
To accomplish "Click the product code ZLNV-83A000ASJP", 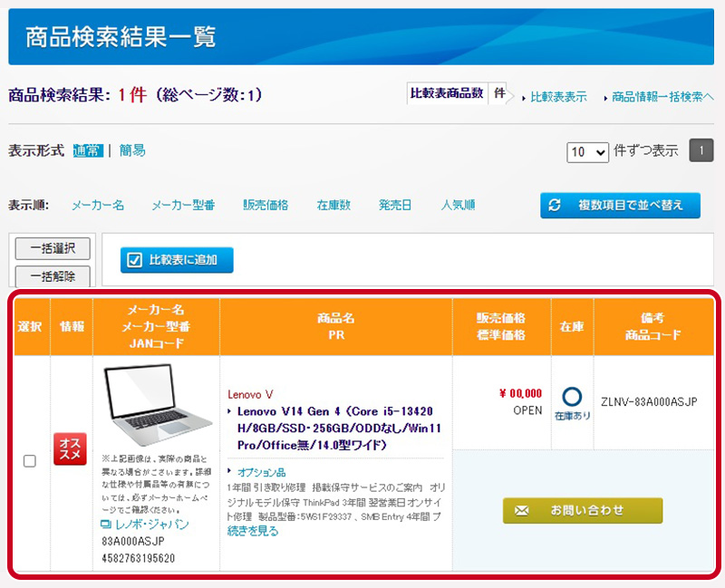I will pyautogui.click(x=649, y=401).
